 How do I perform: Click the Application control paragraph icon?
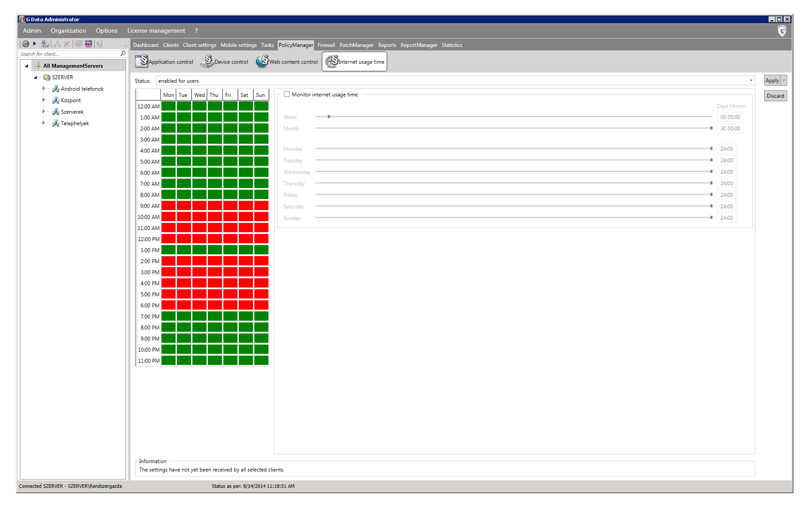click(142, 61)
